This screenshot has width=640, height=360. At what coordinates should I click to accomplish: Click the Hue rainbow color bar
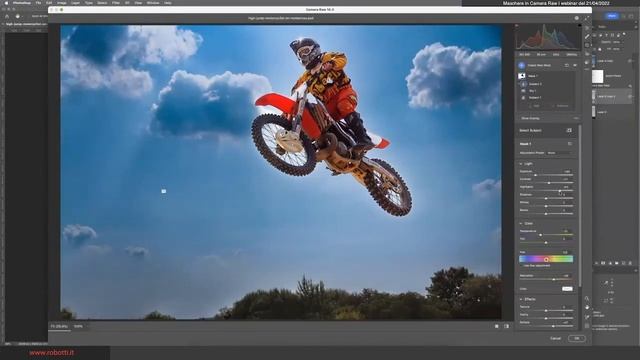[546, 259]
